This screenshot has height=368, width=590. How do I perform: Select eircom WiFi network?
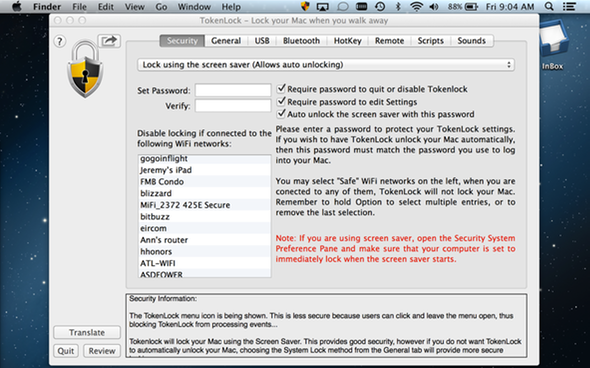pos(204,228)
